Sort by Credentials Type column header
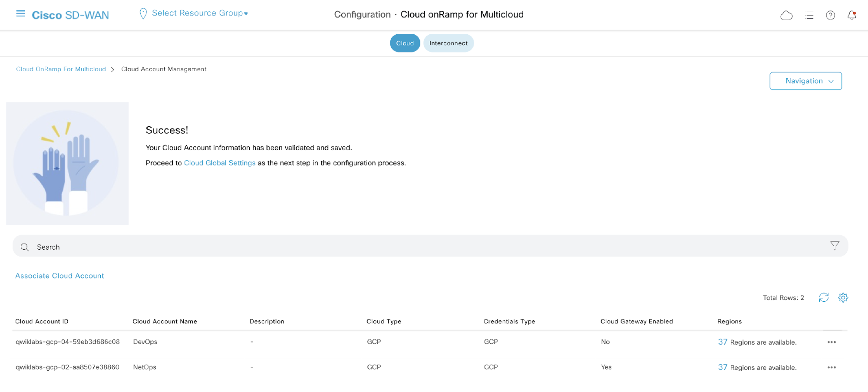Screen dimensions: 868x392 click(509, 321)
